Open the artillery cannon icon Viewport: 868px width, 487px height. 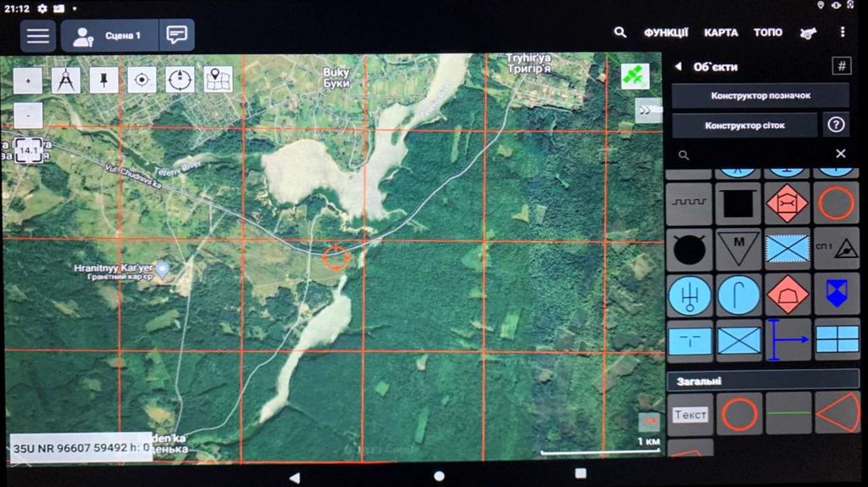coord(808,33)
